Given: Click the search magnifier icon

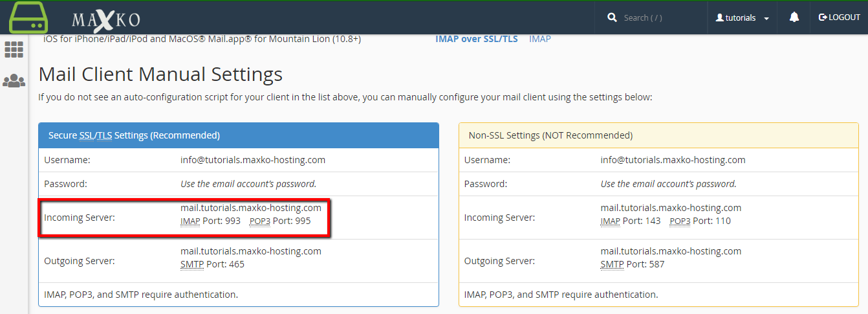Looking at the screenshot, I should (x=612, y=18).
